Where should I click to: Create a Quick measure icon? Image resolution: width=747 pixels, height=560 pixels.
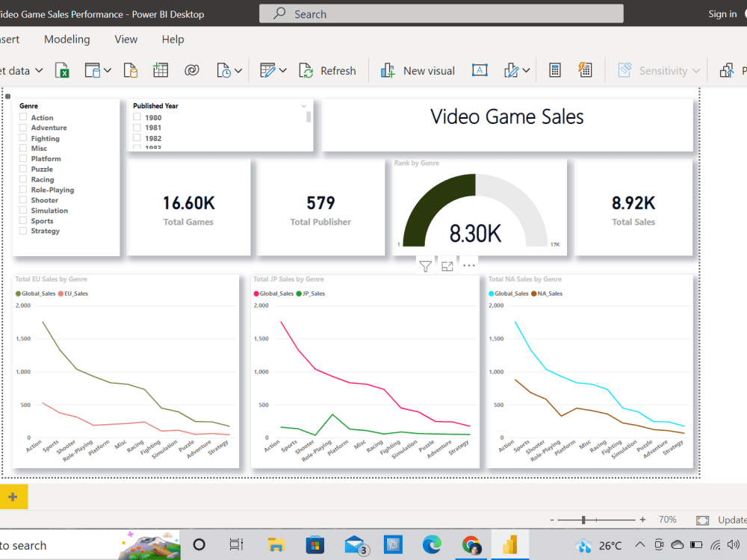(x=585, y=70)
